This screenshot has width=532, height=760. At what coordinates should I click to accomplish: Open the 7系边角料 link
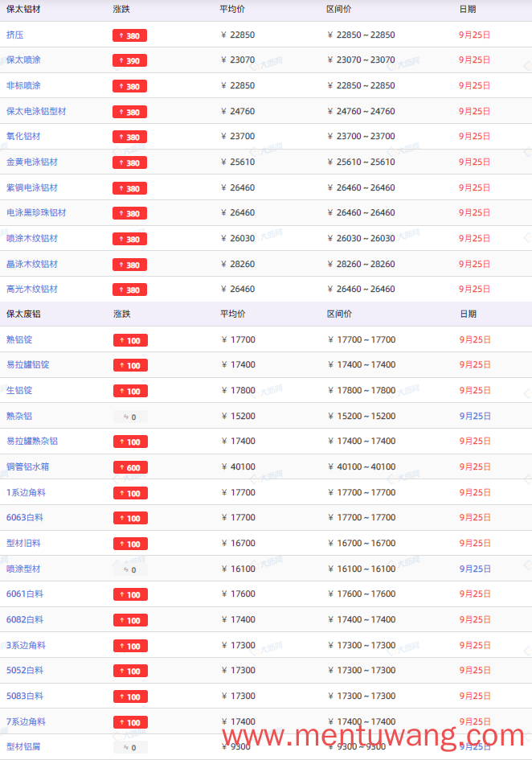coord(26,721)
